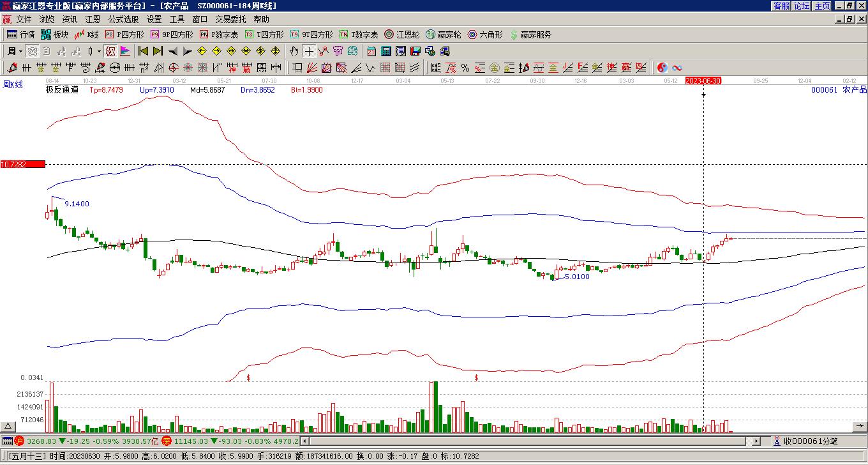
Task: Click the horizontal chart scrollbar thumb
Action: click(528, 441)
